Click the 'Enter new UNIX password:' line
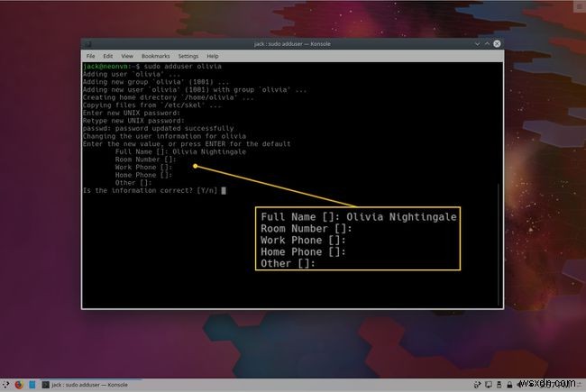Viewport: 586px width, 392px height. click(x=132, y=113)
